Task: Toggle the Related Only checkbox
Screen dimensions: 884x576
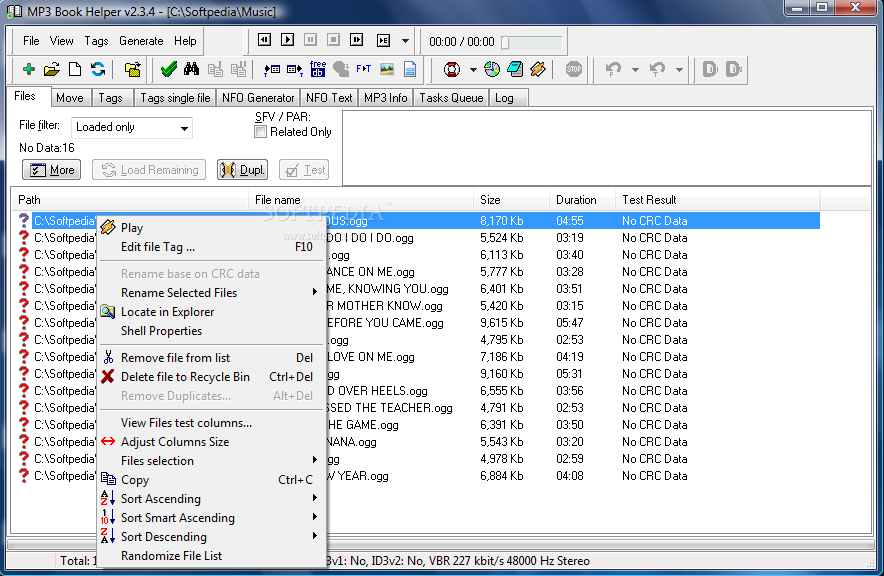Action: pos(260,132)
